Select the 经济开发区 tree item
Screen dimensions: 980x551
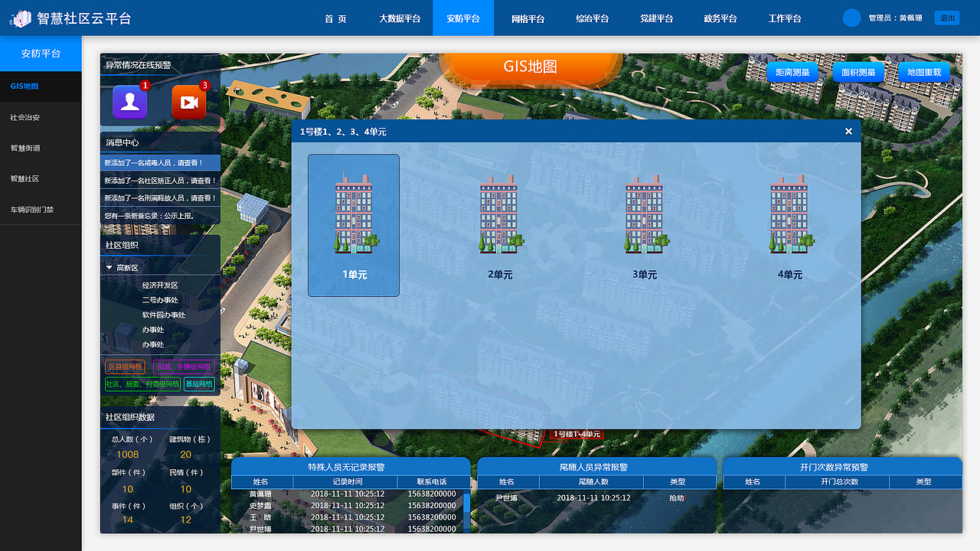click(159, 285)
